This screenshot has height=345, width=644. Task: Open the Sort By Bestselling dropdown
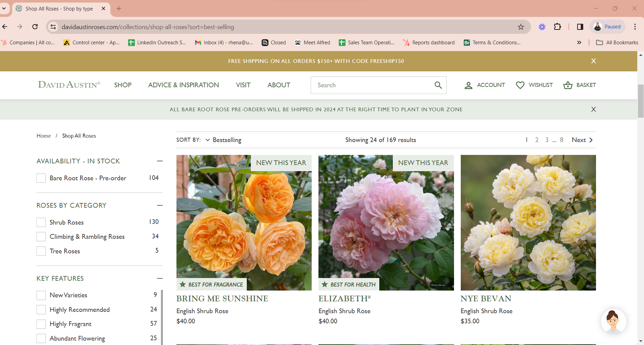click(223, 140)
